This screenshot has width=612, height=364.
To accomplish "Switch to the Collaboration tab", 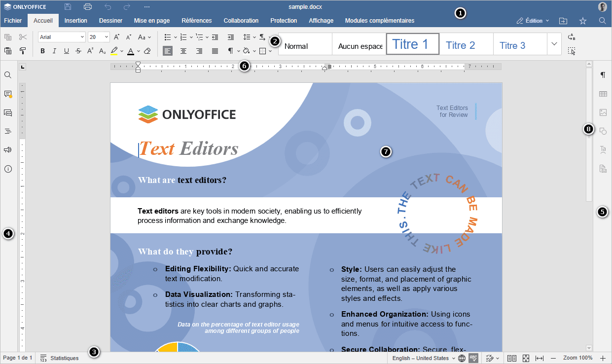I will coord(241,21).
